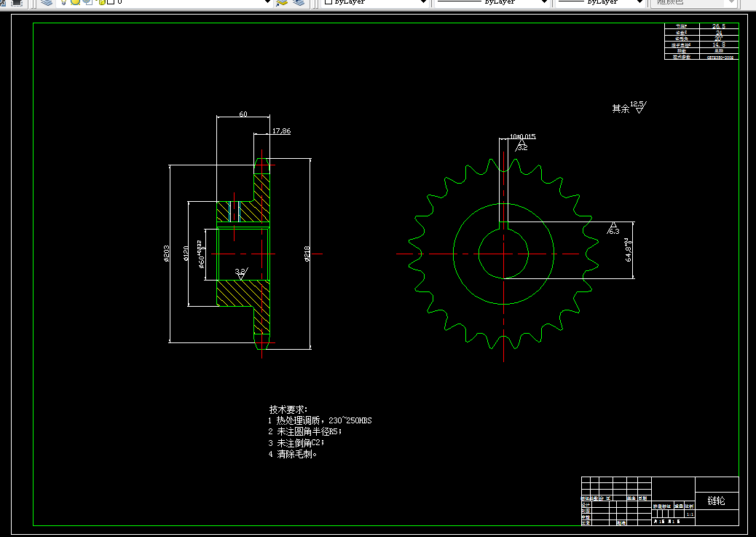
Task: Click the 其余 12.5 surface roughness symbol
Action: click(x=630, y=108)
